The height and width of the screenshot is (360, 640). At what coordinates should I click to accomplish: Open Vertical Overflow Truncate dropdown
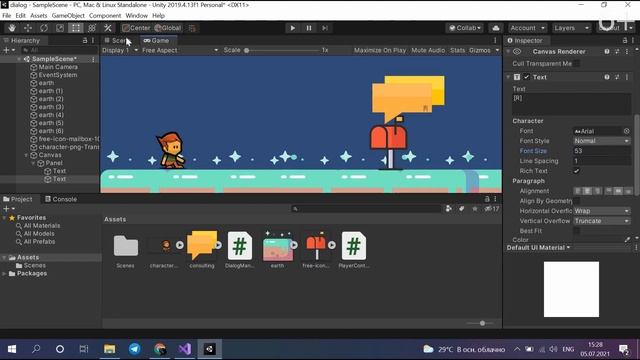pyautogui.click(x=602, y=221)
